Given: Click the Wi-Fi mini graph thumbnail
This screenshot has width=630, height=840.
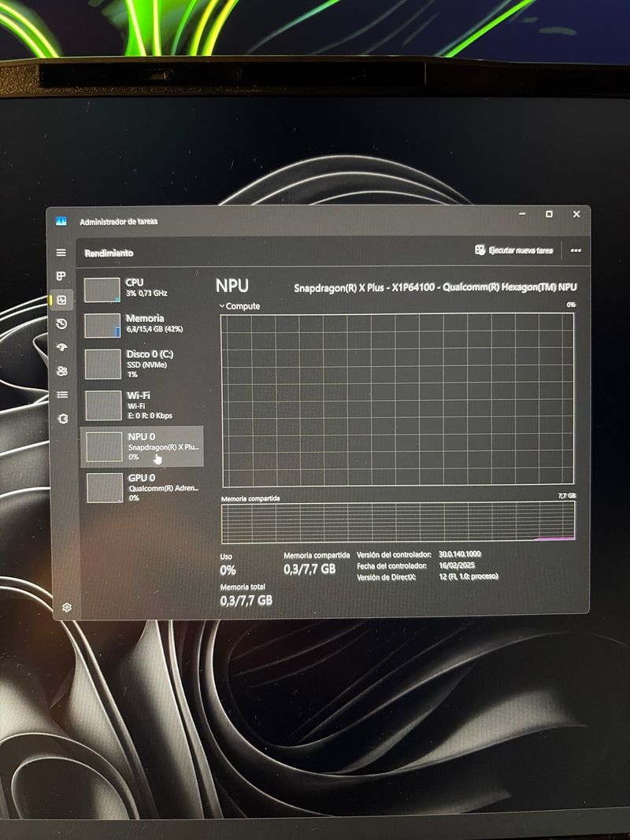Looking at the screenshot, I should (103, 405).
